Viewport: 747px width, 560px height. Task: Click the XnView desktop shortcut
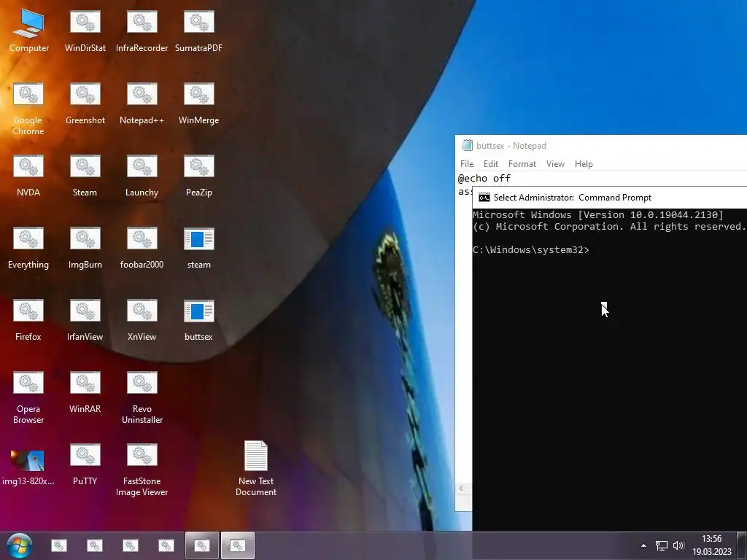pos(142,320)
